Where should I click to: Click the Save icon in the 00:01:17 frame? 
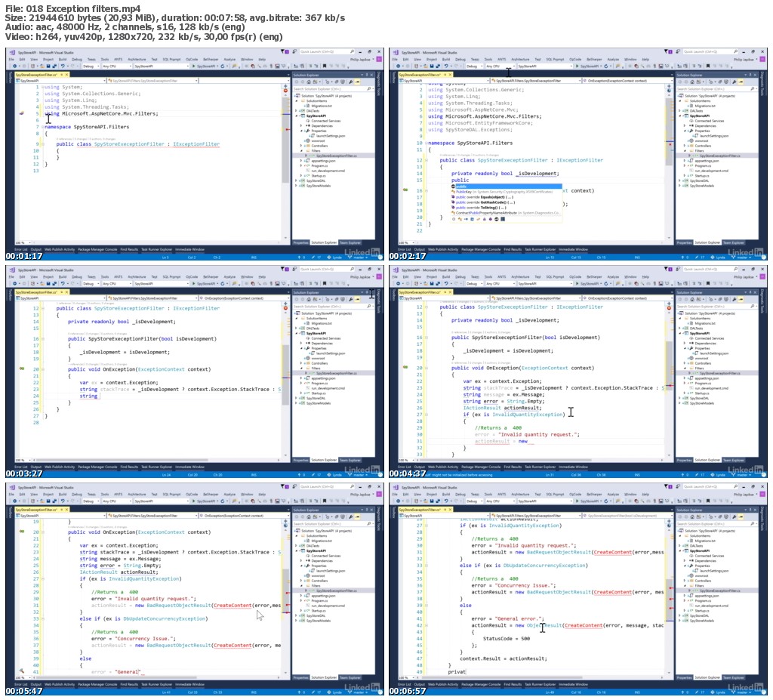click(x=48, y=66)
